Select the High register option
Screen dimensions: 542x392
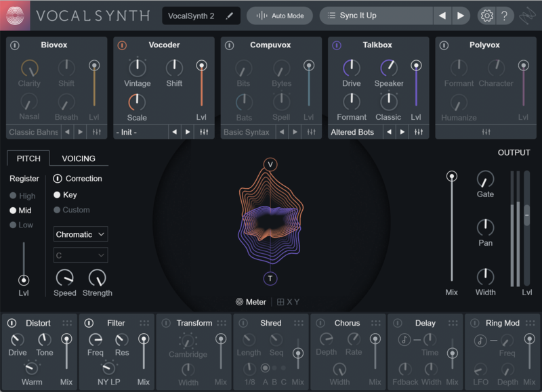[23, 196]
